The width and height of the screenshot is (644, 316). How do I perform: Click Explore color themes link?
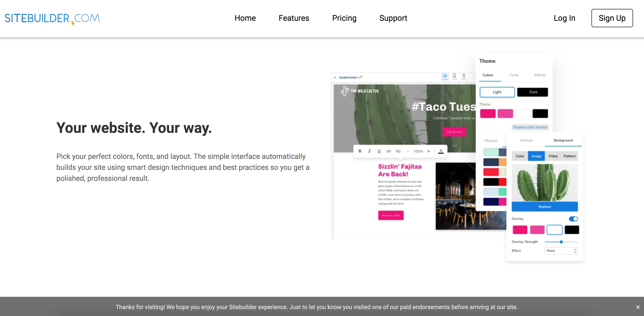tap(530, 127)
